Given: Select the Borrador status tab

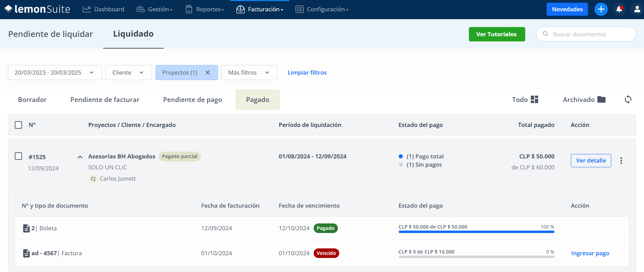Looking at the screenshot, I should pos(32,100).
